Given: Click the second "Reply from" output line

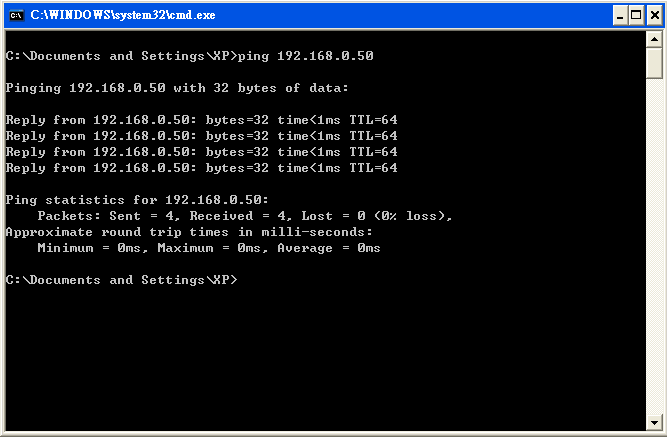Looking at the screenshot, I should click(x=201, y=136).
